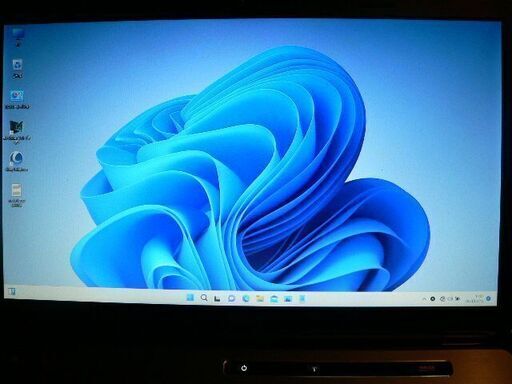Select the Recycle Bin desktop icon

click(17, 69)
